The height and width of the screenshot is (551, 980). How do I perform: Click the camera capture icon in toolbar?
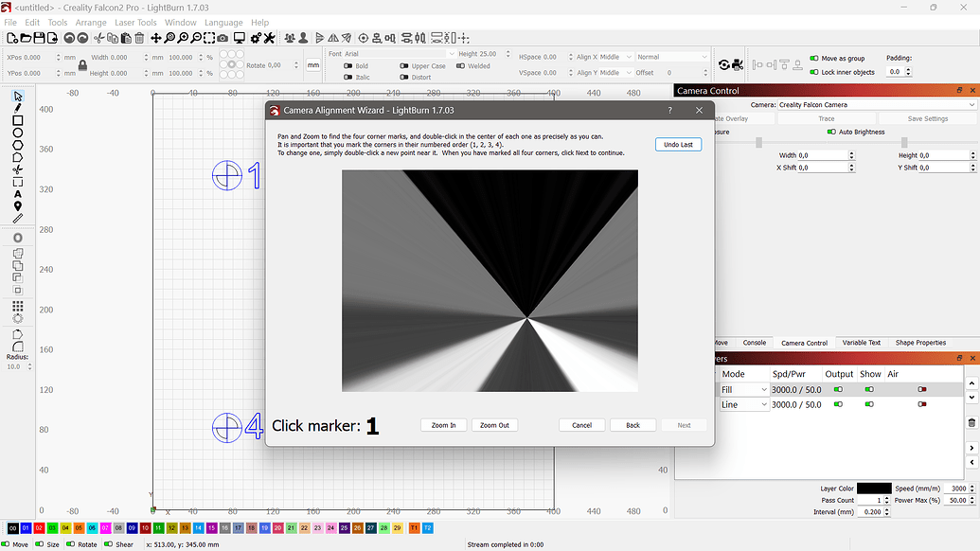(x=223, y=38)
